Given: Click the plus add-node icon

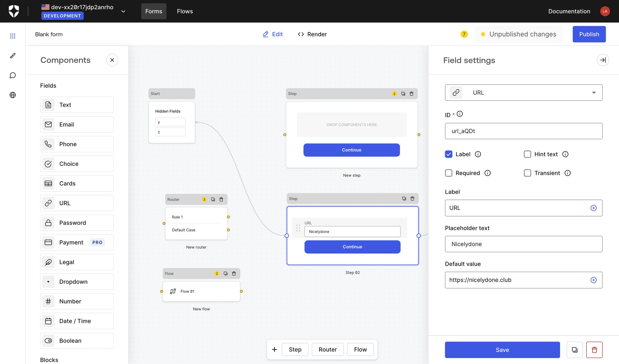Looking at the screenshot, I should [274, 349].
